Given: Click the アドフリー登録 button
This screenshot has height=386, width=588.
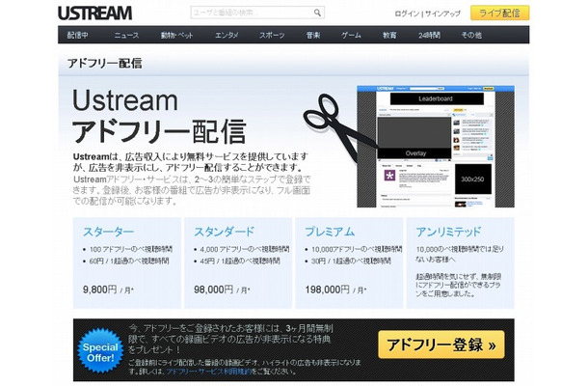Looking at the screenshot, I should point(441,345).
